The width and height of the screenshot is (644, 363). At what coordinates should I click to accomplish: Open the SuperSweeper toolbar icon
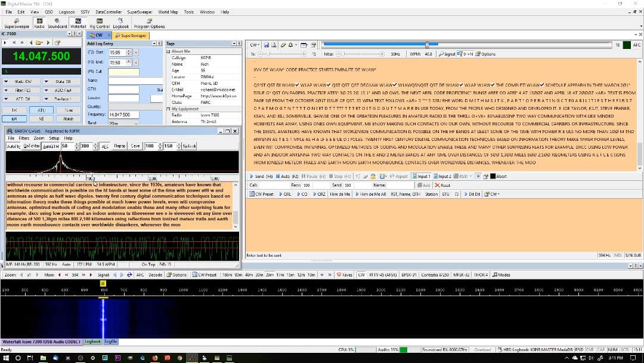click(17, 23)
